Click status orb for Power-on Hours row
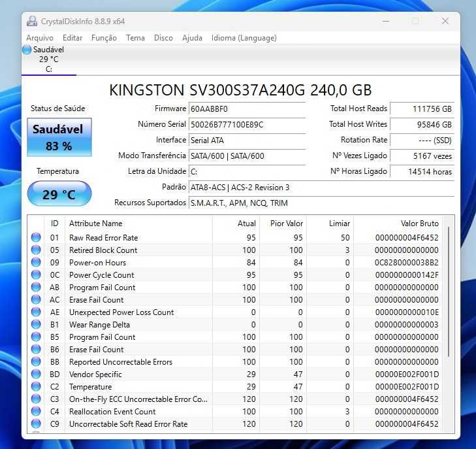The height and width of the screenshot is (449, 476). click(x=36, y=262)
